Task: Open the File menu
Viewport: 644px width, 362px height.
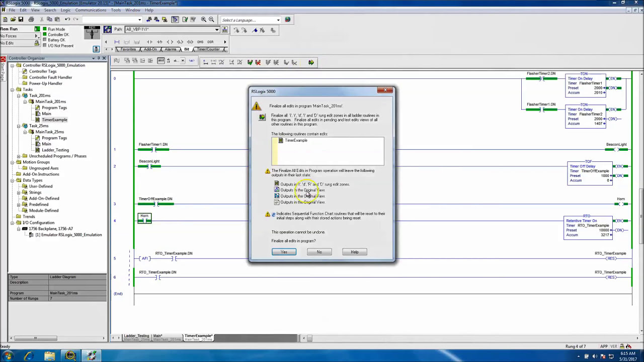Action: coord(12,10)
